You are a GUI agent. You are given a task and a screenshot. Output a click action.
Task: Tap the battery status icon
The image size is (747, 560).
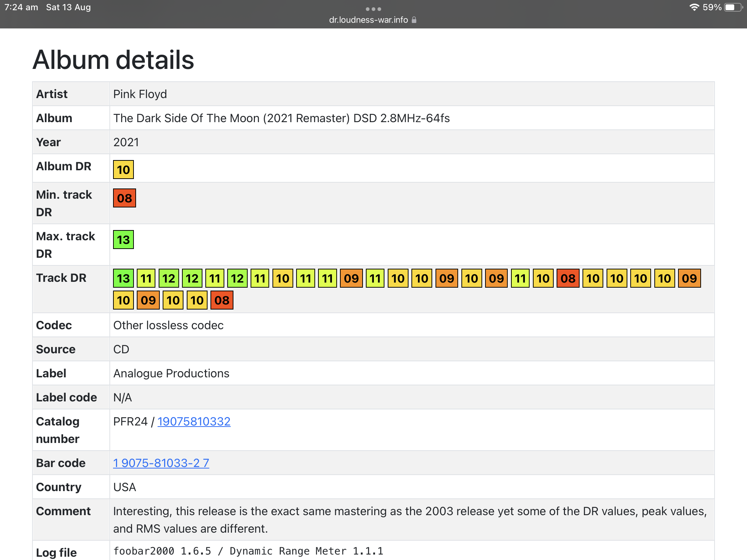point(733,7)
